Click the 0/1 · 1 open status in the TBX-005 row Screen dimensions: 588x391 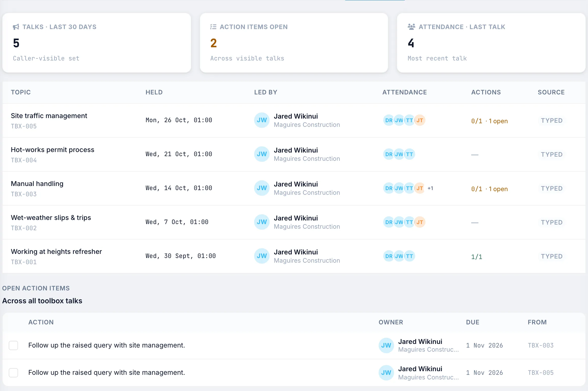[489, 121]
